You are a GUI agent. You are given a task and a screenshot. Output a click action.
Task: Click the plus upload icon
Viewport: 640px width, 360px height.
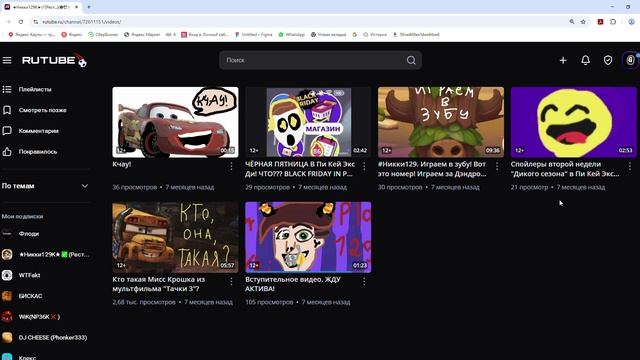pos(563,60)
